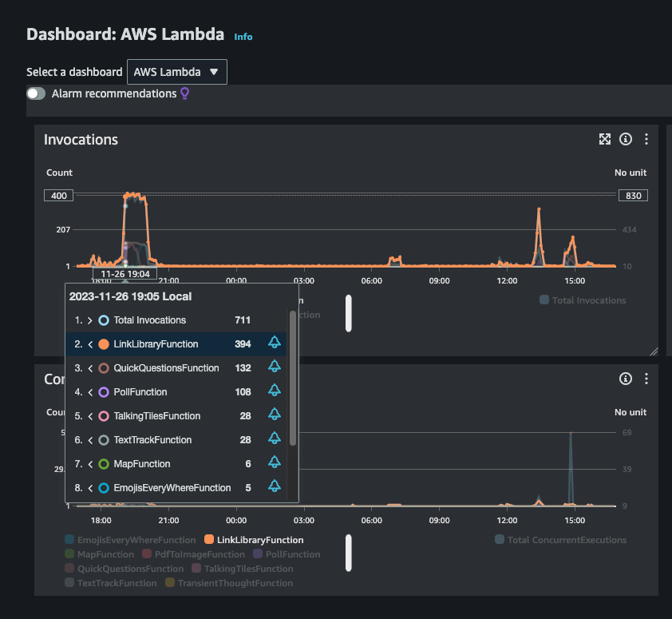Click the LinkLibraryFunction value 394
Screen dimensions: 672x619
click(x=243, y=344)
